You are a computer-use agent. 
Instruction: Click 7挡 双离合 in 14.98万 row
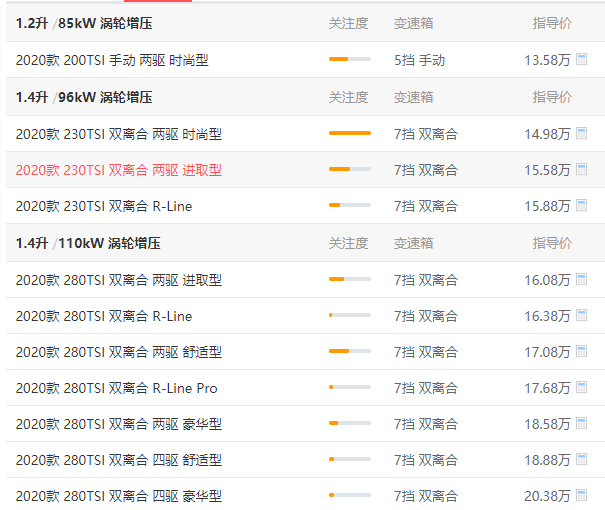pos(426,134)
